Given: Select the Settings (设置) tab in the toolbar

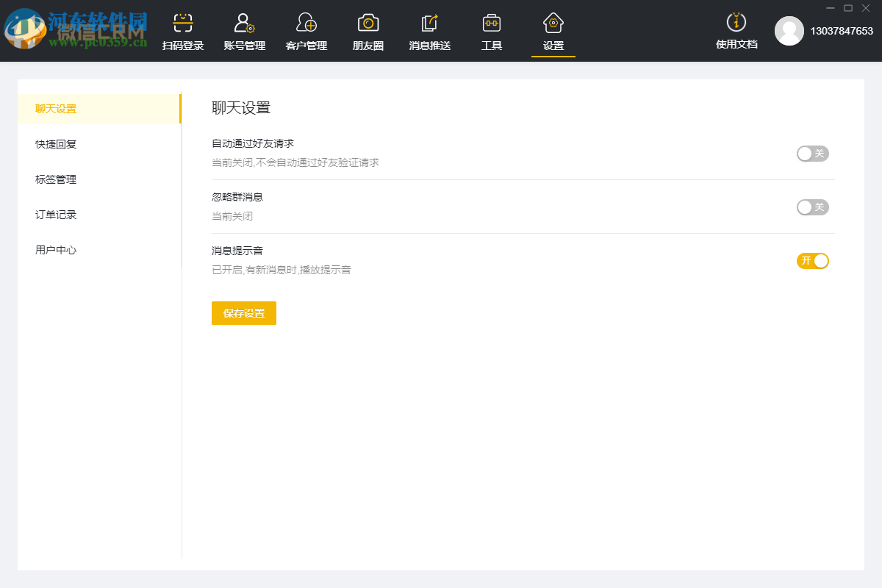Looking at the screenshot, I should (x=553, y=31).
